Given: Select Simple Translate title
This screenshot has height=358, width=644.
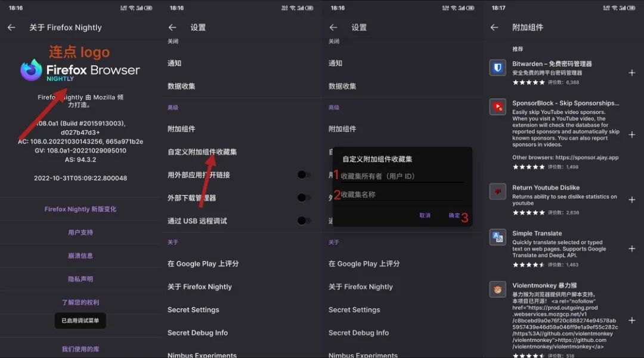Looking at the screenshot, I should click(x=537, y=234).
